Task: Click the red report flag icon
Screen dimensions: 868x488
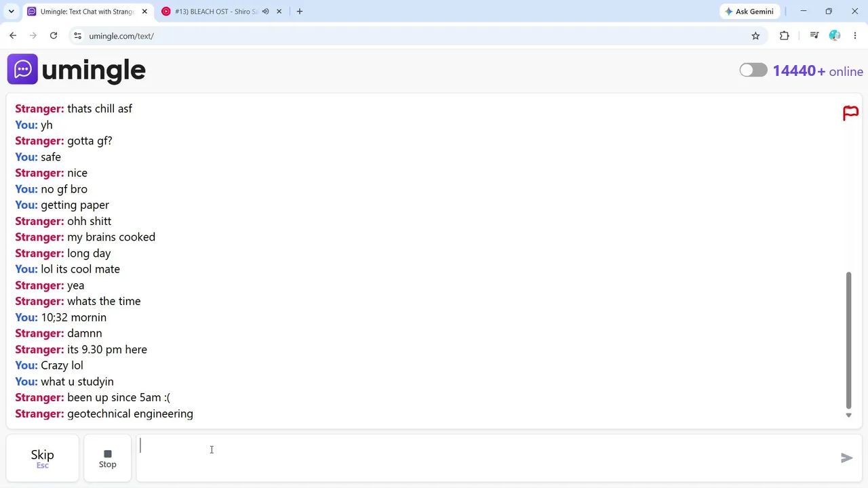Action: coord(850,113)
